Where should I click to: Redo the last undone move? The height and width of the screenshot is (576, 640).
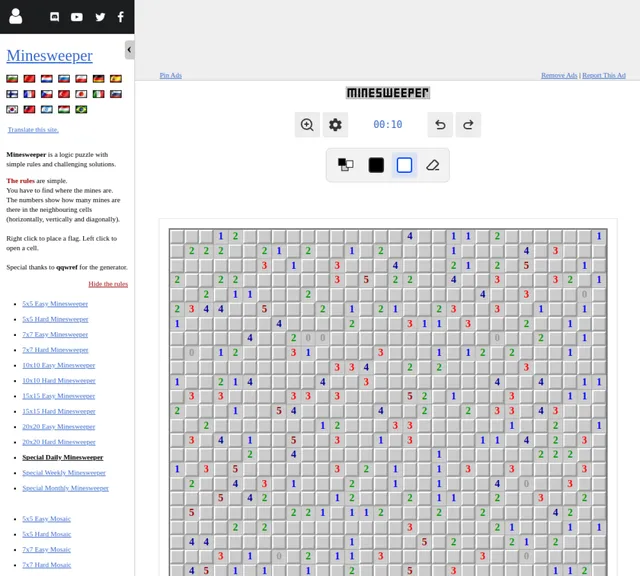[x=468, y=125]
